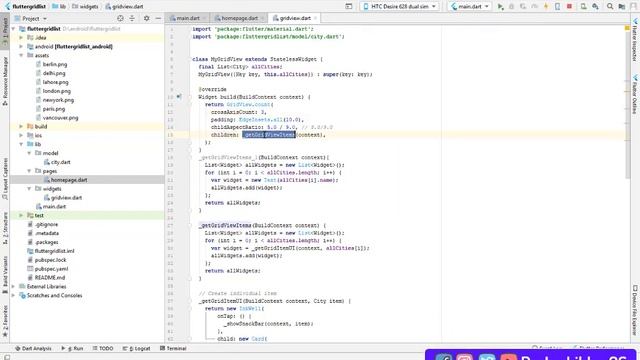Screen dimensions: 640x360
Task: Stop the running app with red square
Action: (569, 7)
